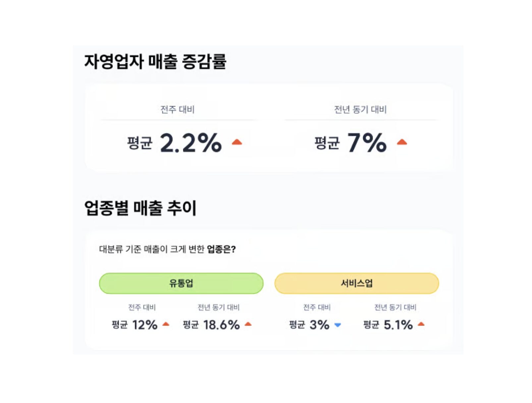Image resolution: width=532 pixels, height=403 pixels.
Task: Click red up arrow next to 18.6%
Action: (x=248, y=324)
